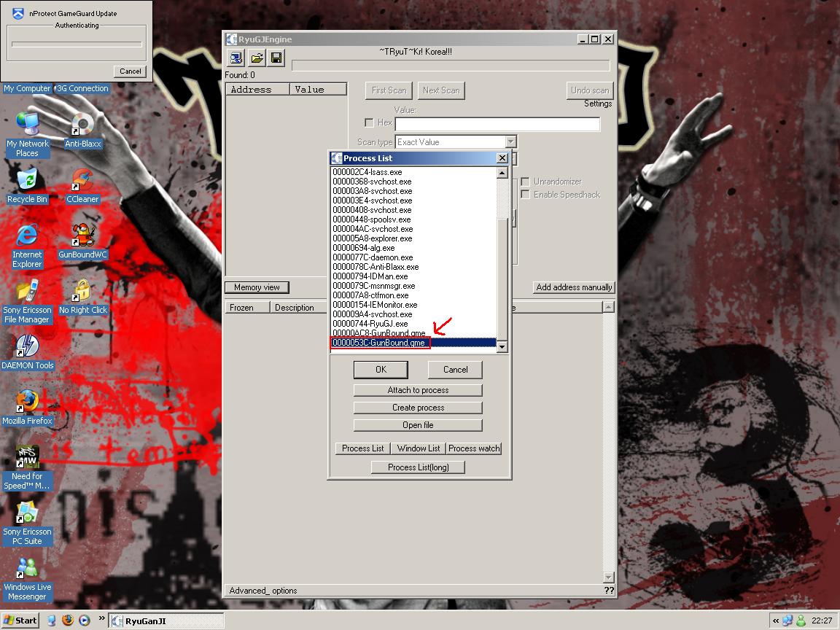Image resolution: width=840 pixels, height=630 pixels.
Task: Launch Mozilla Firefox desktop icon
Action: [x=27, y=407]
